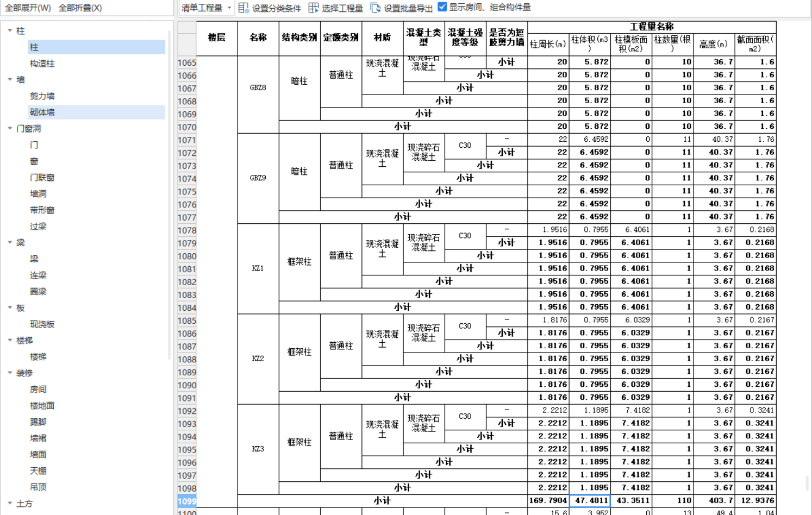Click the KZ1 name cell

tap(258, 268)
